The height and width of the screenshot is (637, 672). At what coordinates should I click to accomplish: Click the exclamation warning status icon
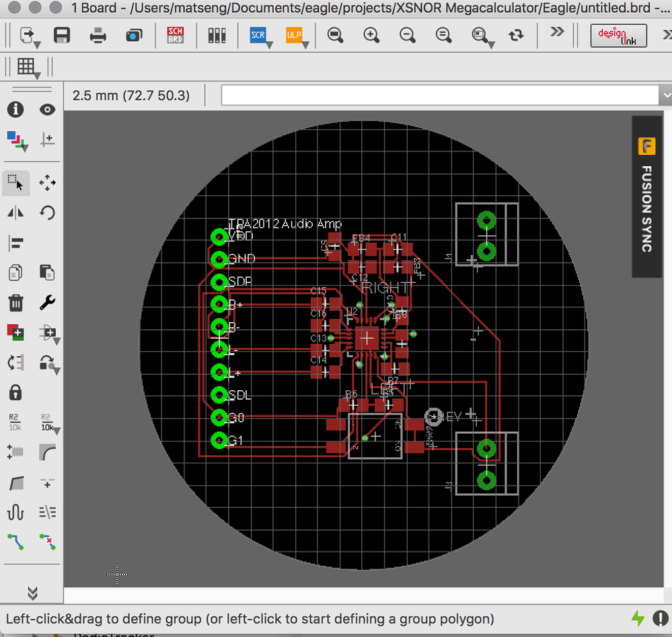pos(660,618)
